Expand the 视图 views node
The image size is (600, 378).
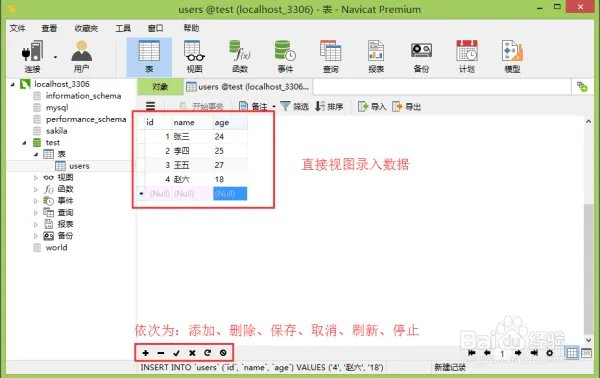pos(36,178)
